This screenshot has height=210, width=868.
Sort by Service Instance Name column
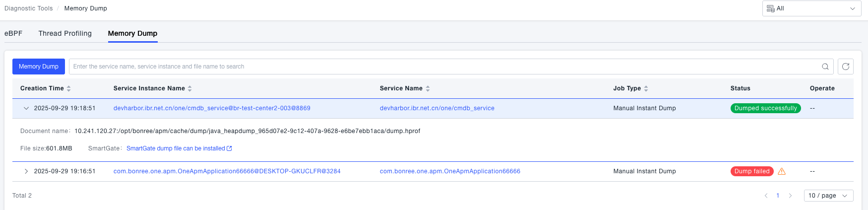click(189, 88)
